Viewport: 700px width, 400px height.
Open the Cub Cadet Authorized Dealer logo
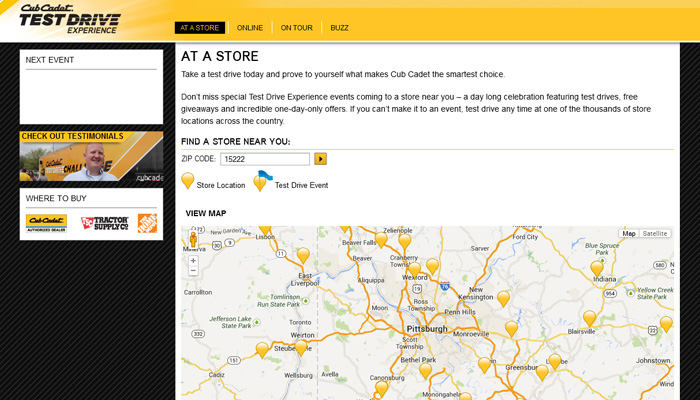point(46,223)
